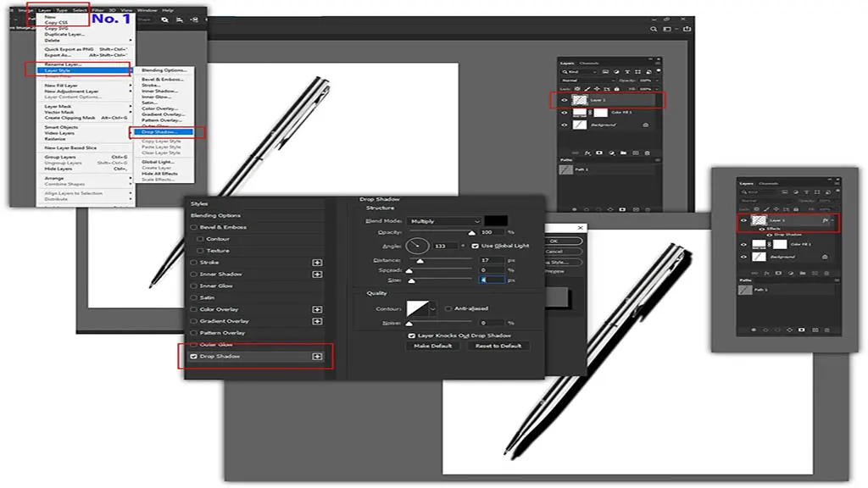Click the Background layer lock icon in the Layers panel without effects

point(645,125)
